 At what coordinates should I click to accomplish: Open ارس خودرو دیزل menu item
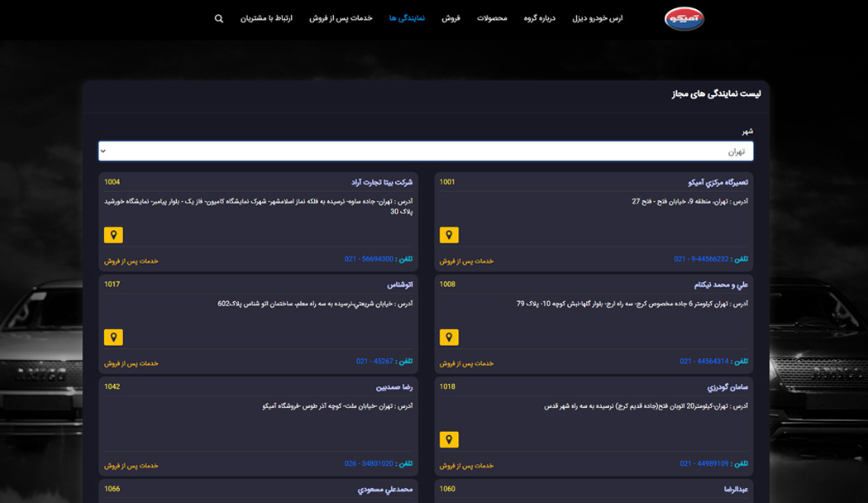pos(598,18)
